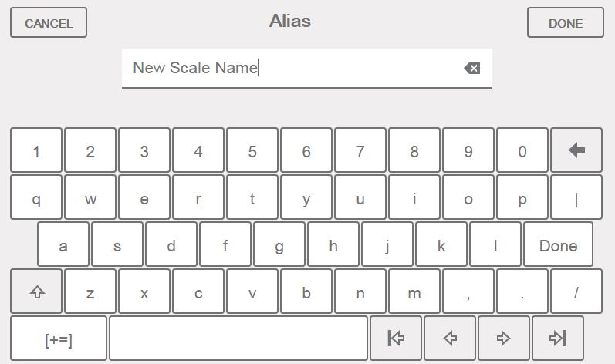This screenshot has height=364, width=615.
Task: Tap the number 0 key
Action: coord(522,150)
